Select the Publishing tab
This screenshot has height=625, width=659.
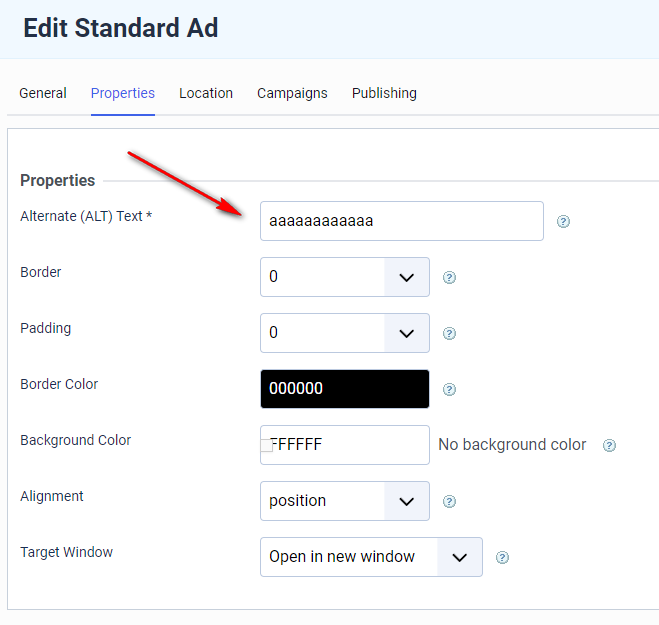384,93
